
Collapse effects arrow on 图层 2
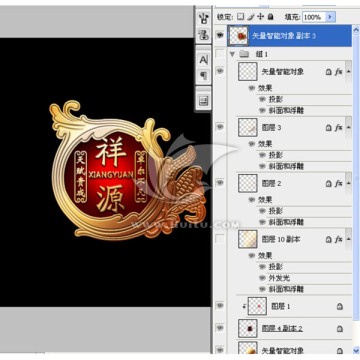[348, 183]
